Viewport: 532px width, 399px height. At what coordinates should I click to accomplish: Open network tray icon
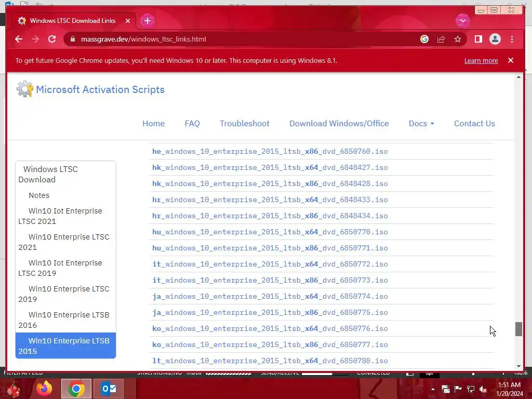(x=471, y=389)
